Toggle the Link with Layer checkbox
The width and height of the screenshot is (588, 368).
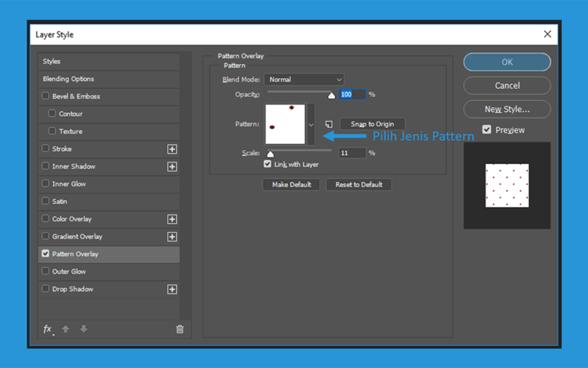(x=268, y=164)
